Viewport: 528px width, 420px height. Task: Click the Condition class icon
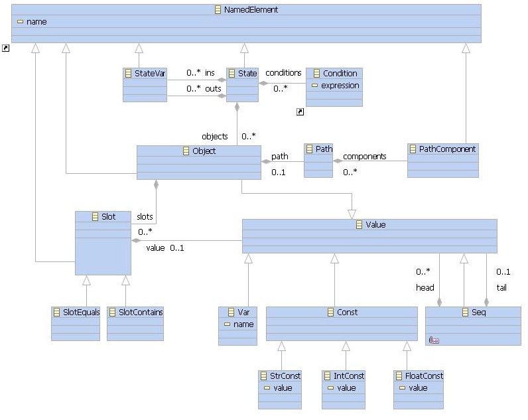pyautogui.click(x=316, y=74)
